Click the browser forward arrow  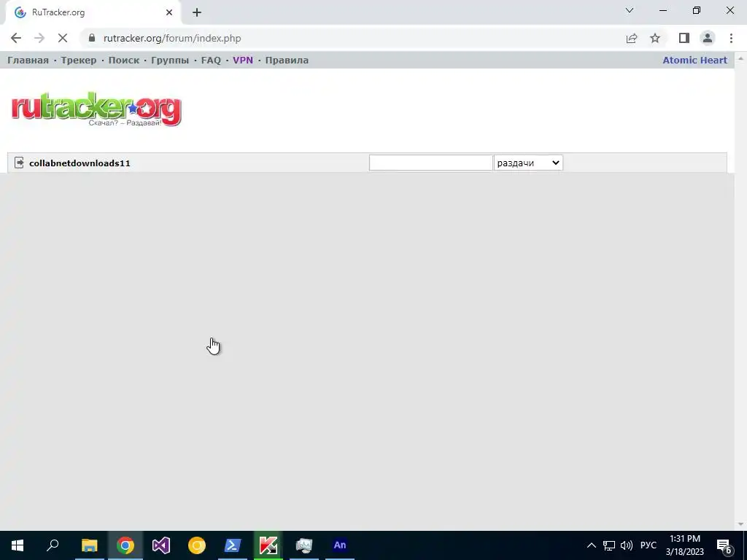coord(39,38)
